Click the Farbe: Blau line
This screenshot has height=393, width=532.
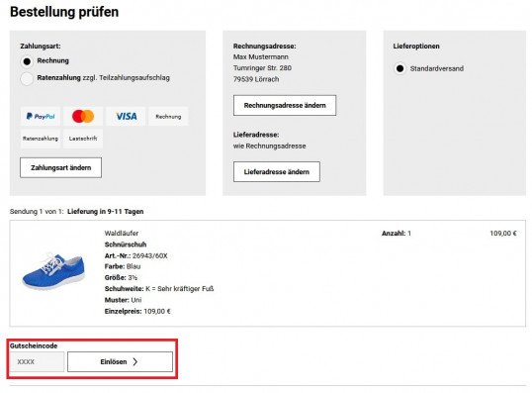click(x=123, y=266)
